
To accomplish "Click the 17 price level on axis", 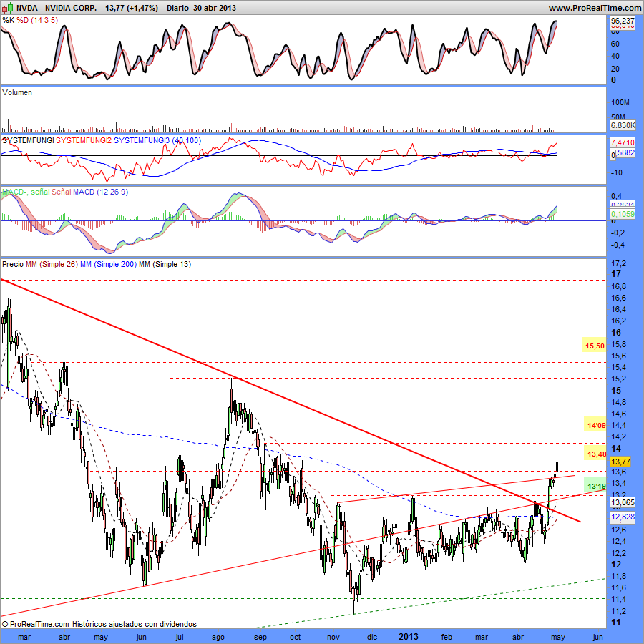I will click(616, 274).
